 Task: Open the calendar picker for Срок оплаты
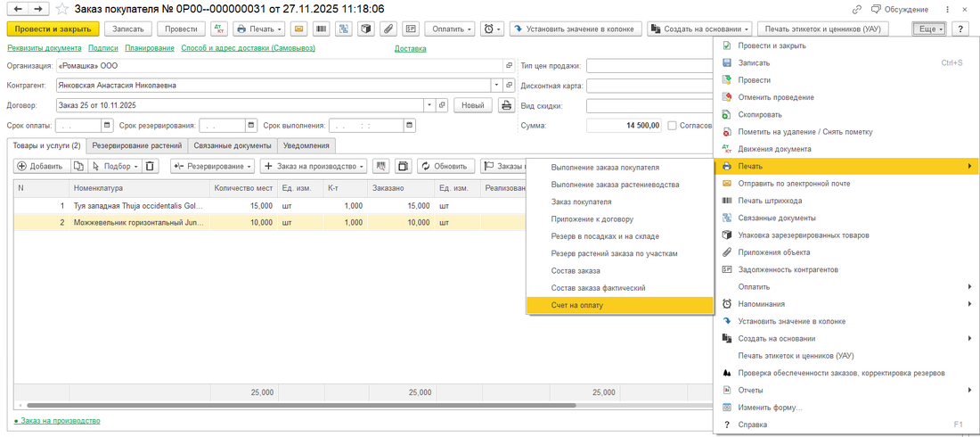108,126
